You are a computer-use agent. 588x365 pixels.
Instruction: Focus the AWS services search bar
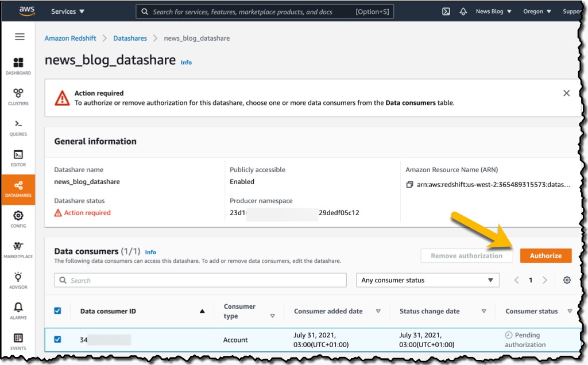[x=265, y=11]
